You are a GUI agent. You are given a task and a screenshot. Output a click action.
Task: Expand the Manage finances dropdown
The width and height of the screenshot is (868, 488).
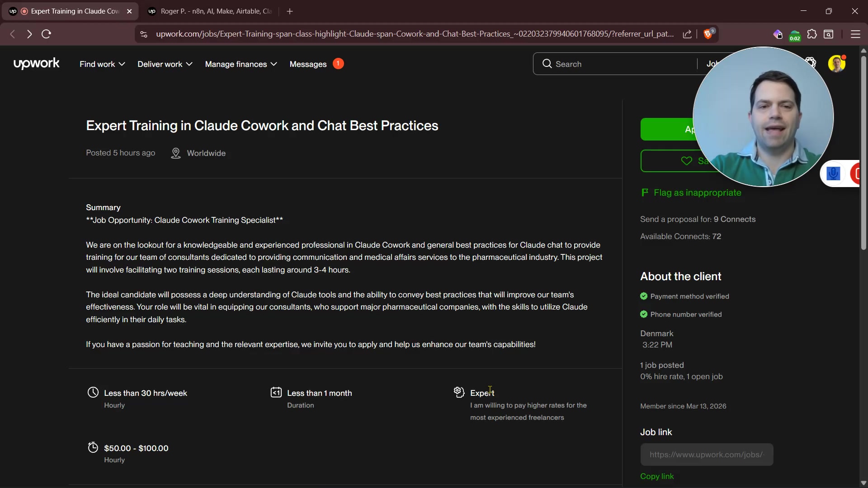click(241, 64)
